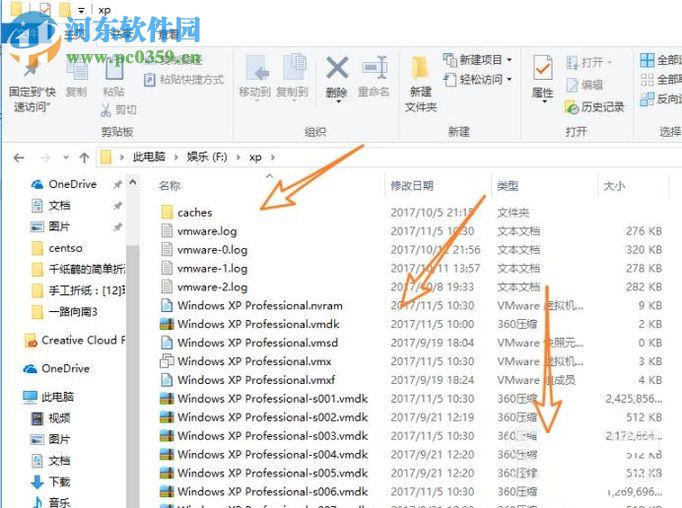This screenshot has width=682, height=508.
Task: Open Properties dropdown arrow
Action: [x=544, y=102]
